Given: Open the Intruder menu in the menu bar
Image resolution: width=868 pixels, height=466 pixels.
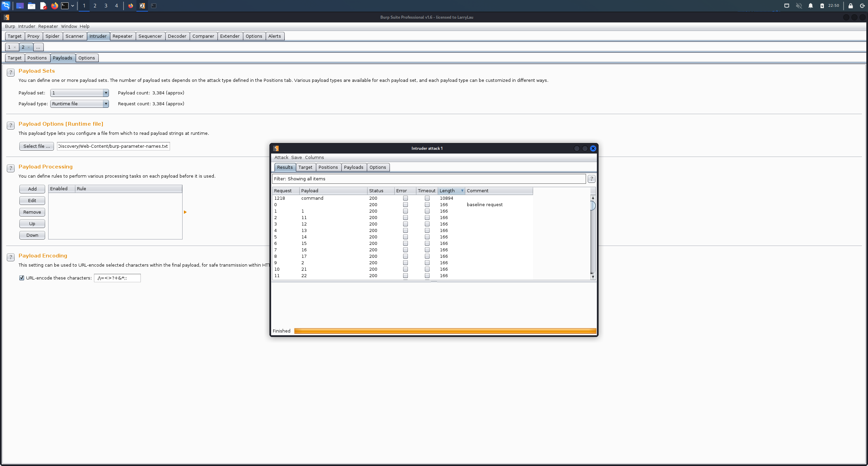Looking at the screenshot, I should [x=26, y=26].
